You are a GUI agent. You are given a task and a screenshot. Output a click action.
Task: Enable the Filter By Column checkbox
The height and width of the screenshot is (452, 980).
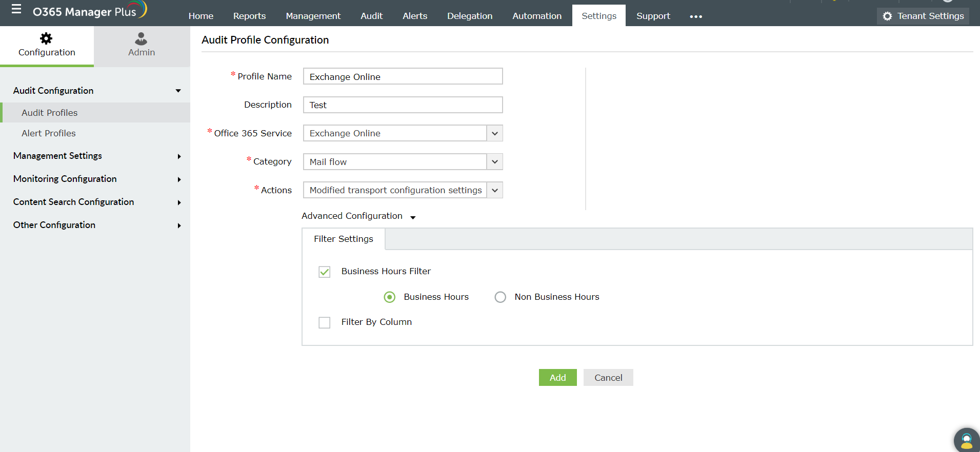coord(325,322)
